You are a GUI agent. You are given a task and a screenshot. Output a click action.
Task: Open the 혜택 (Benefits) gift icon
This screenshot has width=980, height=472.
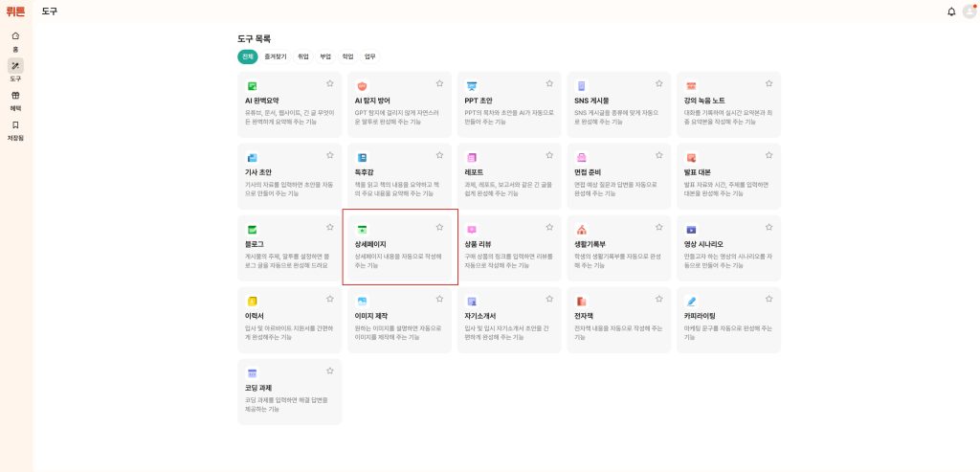pos(15,96)
